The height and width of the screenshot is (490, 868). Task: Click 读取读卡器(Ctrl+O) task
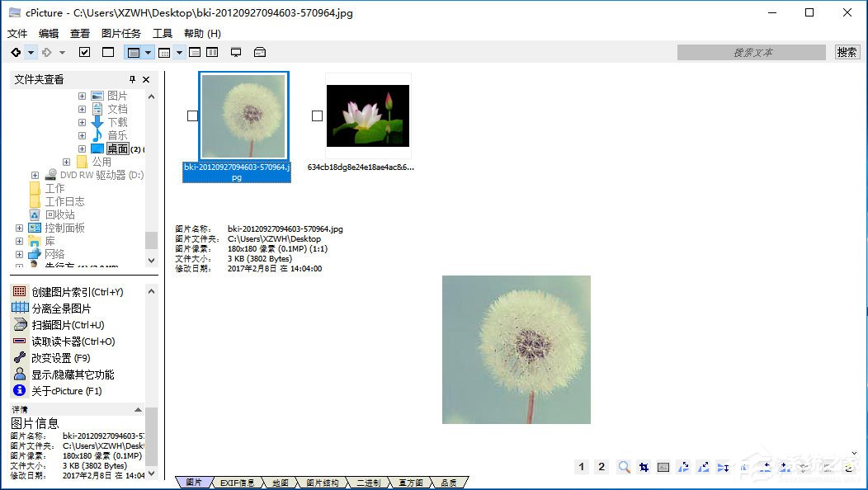73,342
